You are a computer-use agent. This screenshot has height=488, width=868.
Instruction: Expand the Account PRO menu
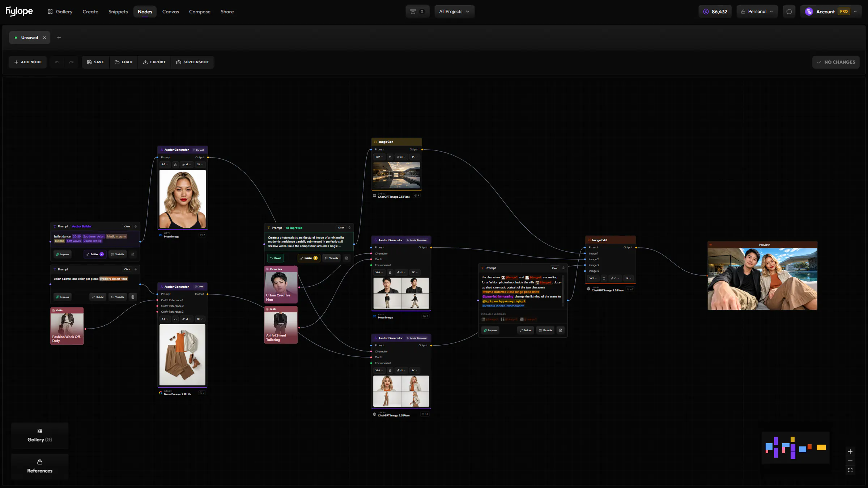[x=831, y=12]
